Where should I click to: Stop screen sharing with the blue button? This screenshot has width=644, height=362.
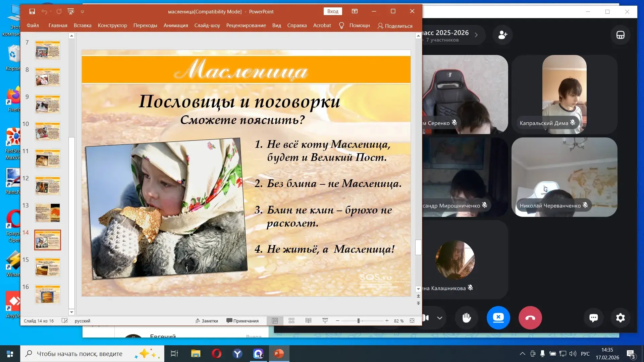tap(498, 318)
